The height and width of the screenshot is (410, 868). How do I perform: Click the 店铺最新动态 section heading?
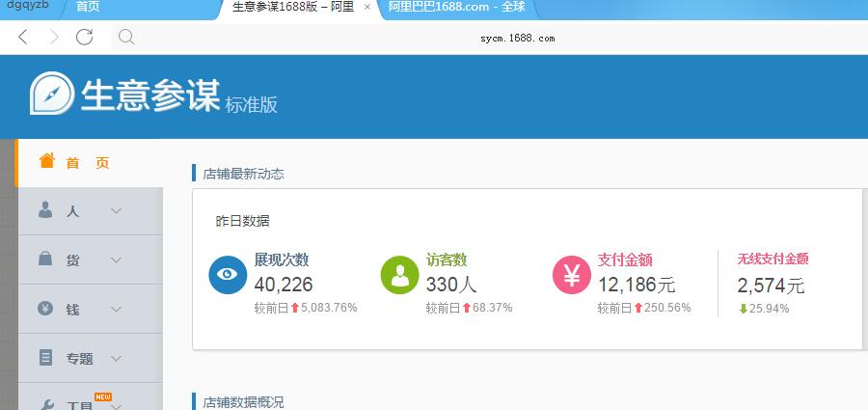[x=243, y=174]
